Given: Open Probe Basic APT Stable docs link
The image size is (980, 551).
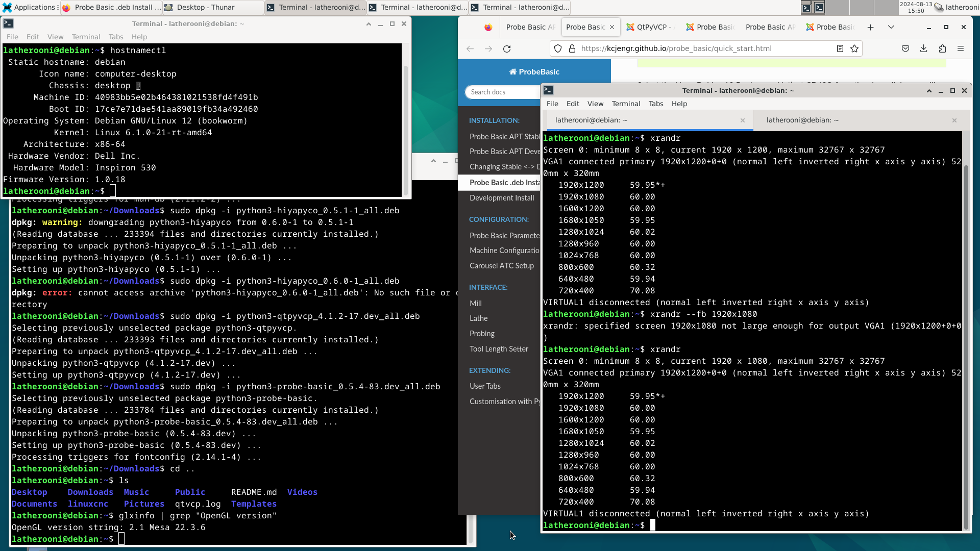Looking at the screenshot, I should (504, 137).
